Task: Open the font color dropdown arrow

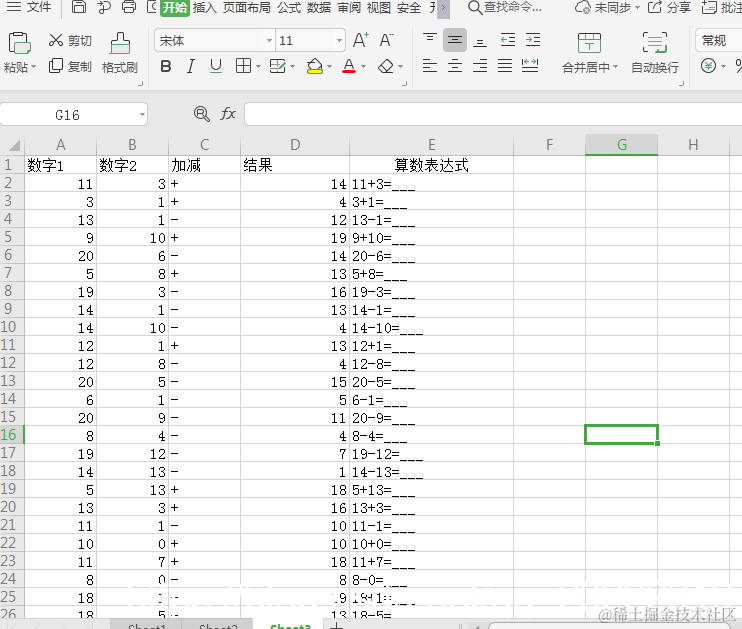Action: (x=363, y=67)
